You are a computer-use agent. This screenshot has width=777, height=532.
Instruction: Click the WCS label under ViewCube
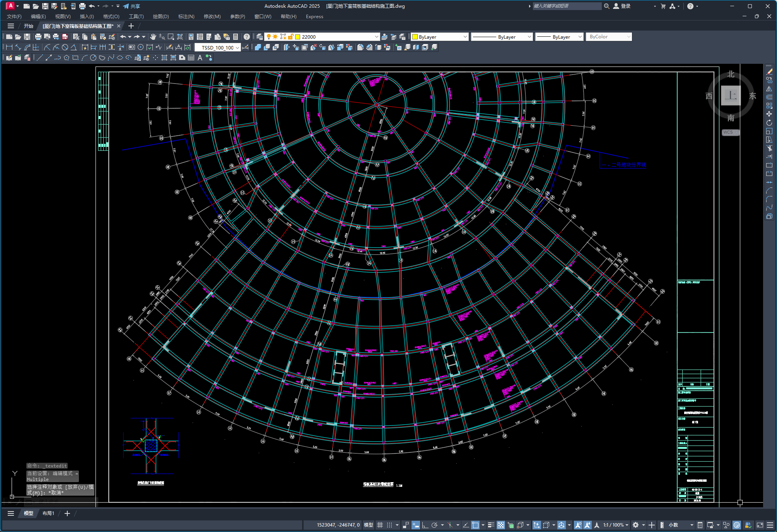[x=730, y=132]
